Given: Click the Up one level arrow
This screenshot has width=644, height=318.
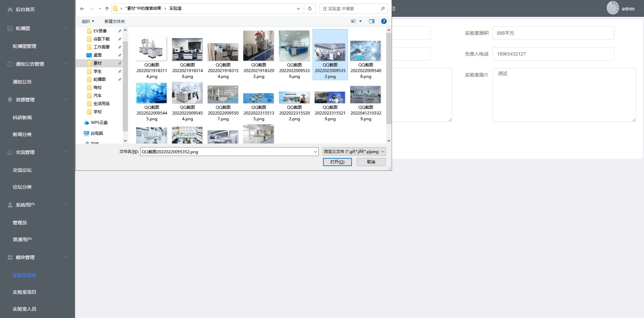Looking at the screenshot, I should pos(107,9).
